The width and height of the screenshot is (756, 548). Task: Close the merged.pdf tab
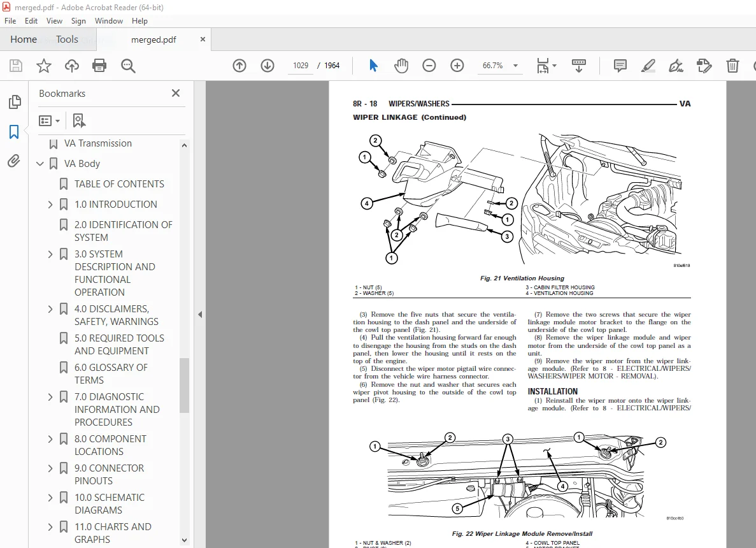point(203,39)
